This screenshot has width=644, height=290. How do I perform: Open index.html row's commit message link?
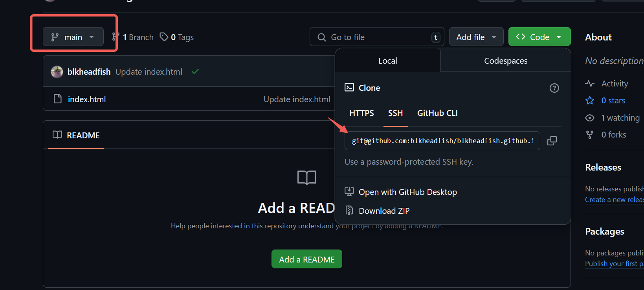click(x=297, y=99)
